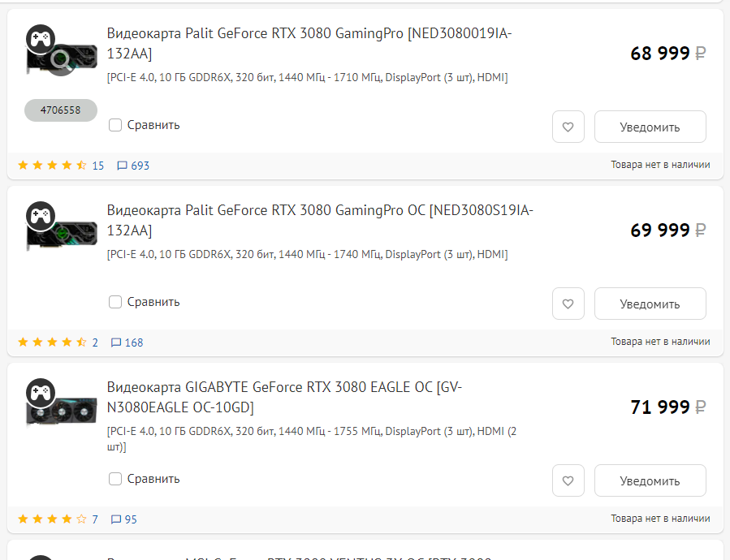Open comments icon showing 95 comments

(124, 519)
